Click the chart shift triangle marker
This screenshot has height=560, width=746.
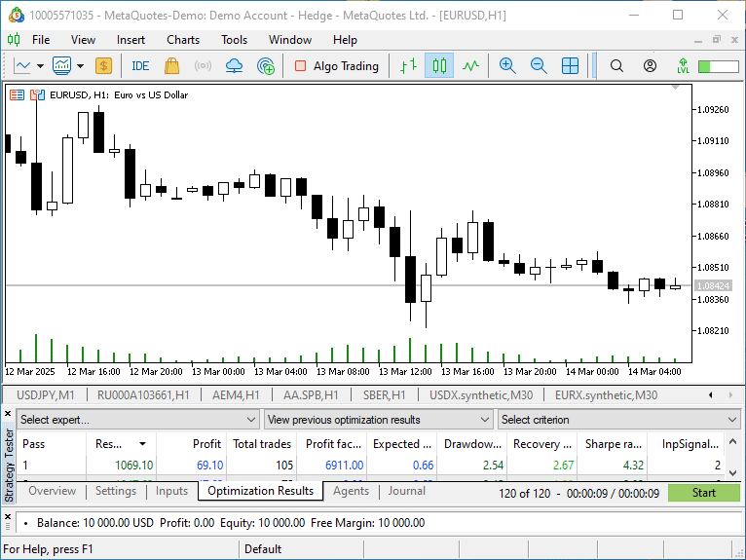[x=675, y=88]
